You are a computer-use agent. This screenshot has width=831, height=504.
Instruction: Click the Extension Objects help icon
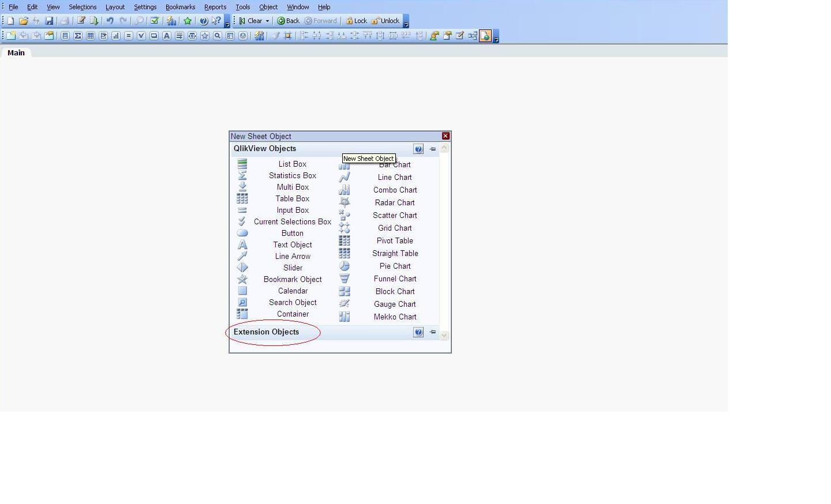point(418,332)
